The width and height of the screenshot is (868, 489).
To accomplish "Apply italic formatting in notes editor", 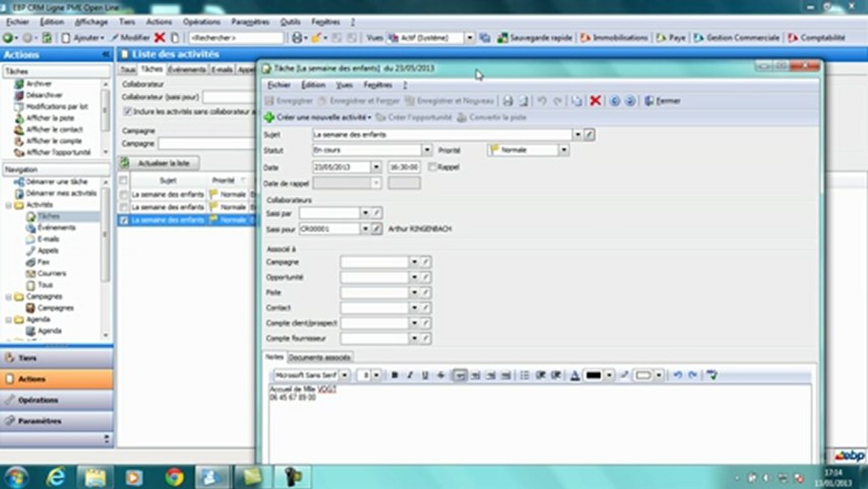I will pos(410,375).
